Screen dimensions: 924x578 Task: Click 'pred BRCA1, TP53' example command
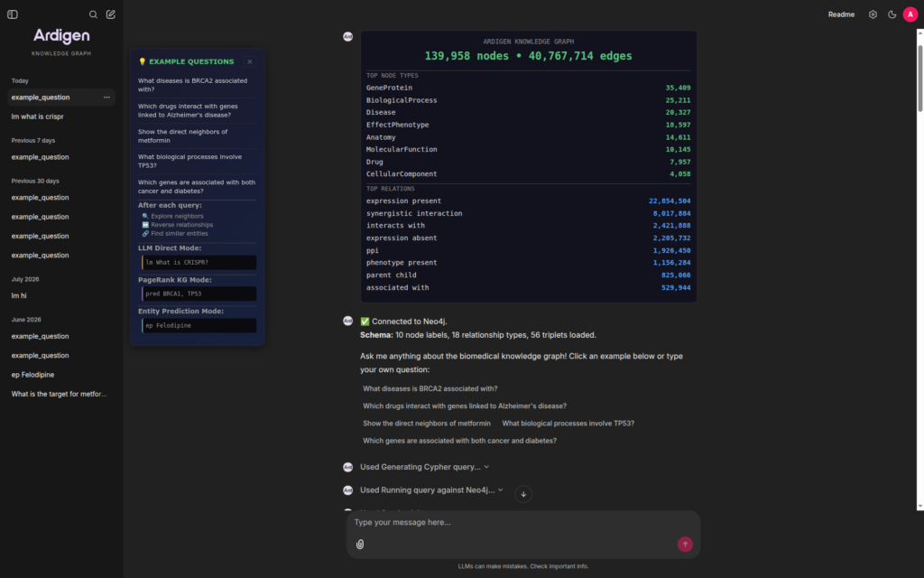tap(199, 294)
